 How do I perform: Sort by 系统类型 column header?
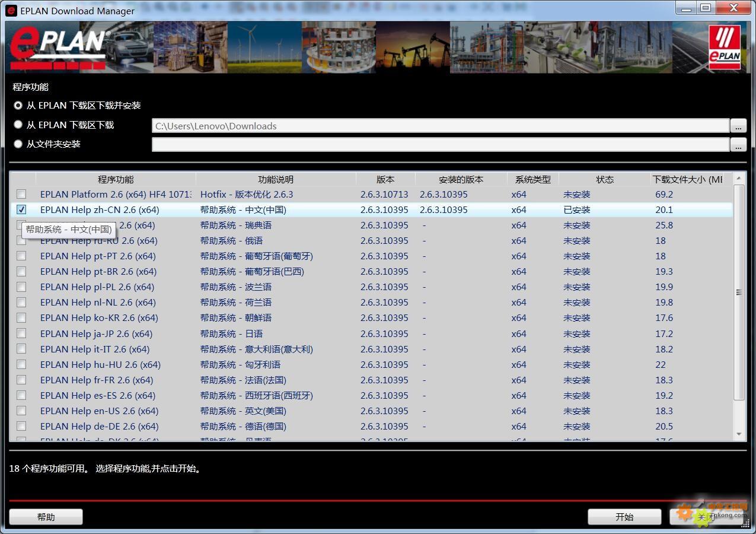click(x=532, y=179)
